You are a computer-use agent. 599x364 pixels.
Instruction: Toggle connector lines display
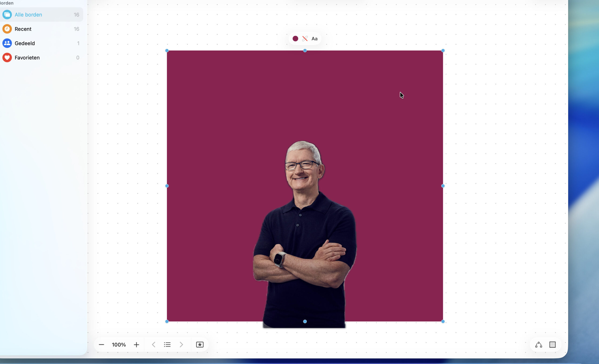point(539,345)
